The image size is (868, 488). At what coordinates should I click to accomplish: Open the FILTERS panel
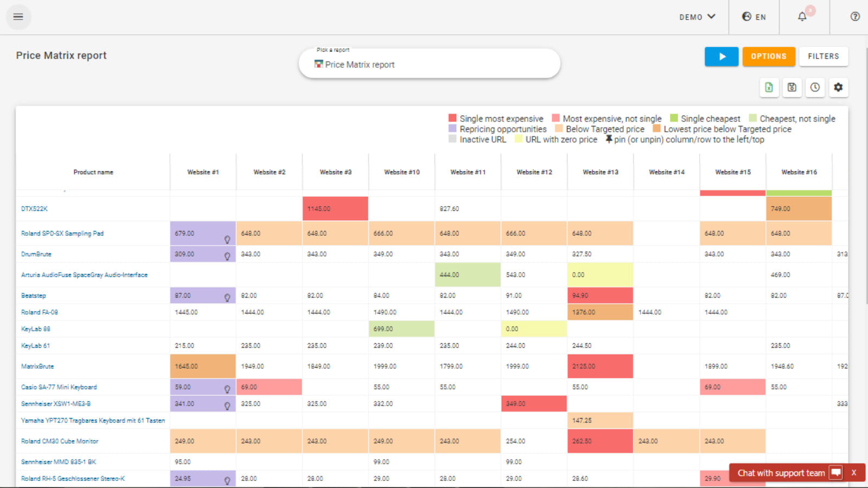[x=824, y=56]
